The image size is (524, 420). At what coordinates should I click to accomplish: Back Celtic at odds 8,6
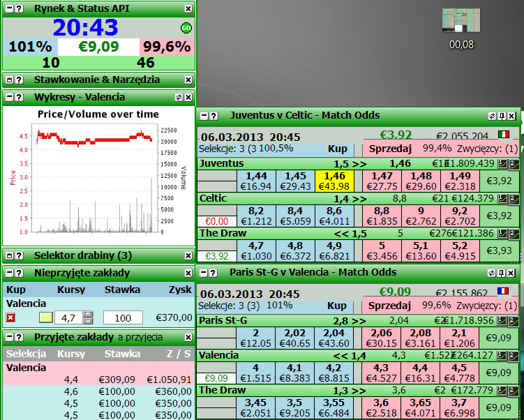point(334,216)
